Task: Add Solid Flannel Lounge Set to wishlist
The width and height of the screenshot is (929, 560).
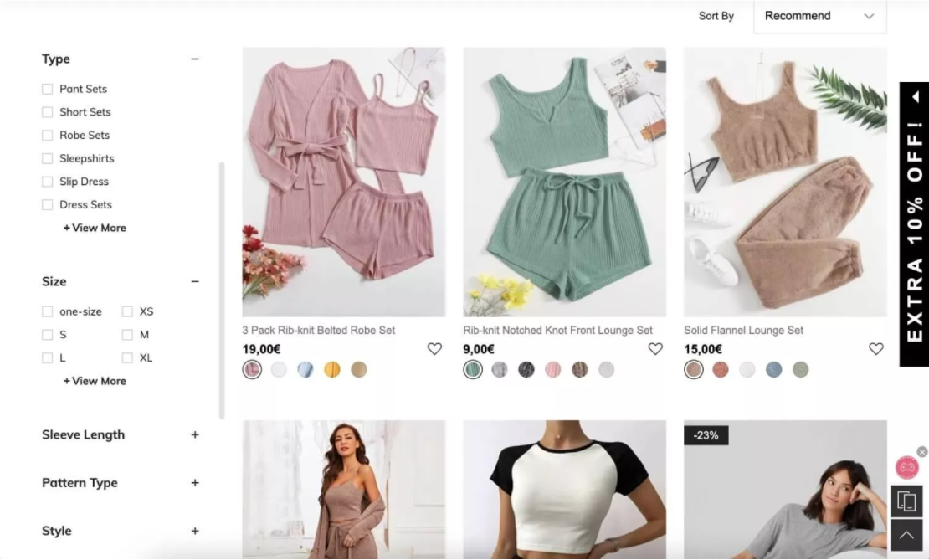Action: (875, 349)
